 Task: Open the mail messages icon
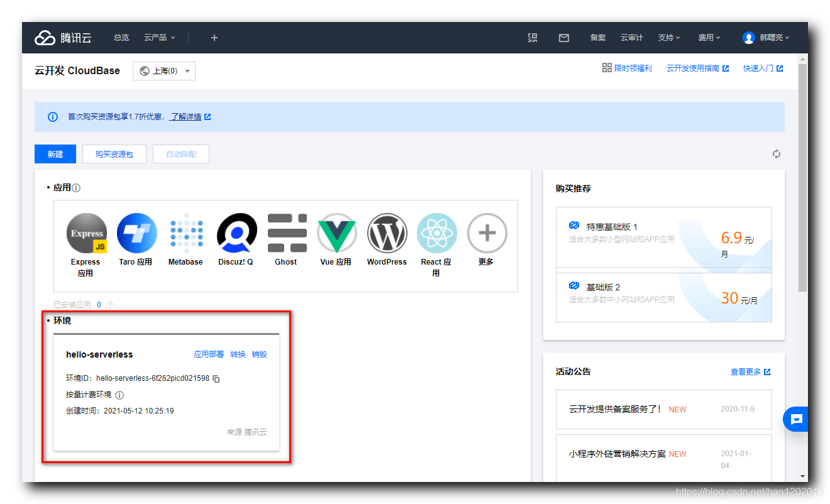point(564,38)
